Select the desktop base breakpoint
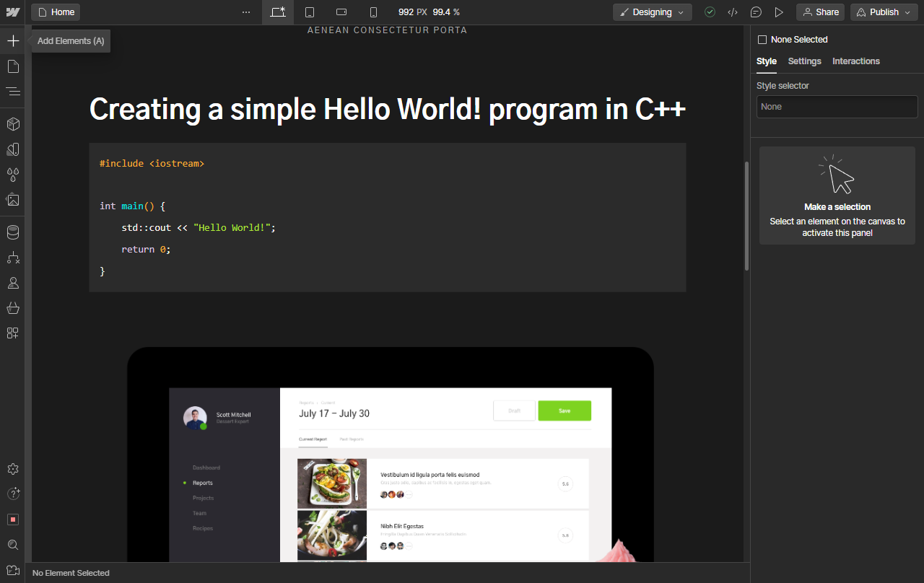 point(278,12)
